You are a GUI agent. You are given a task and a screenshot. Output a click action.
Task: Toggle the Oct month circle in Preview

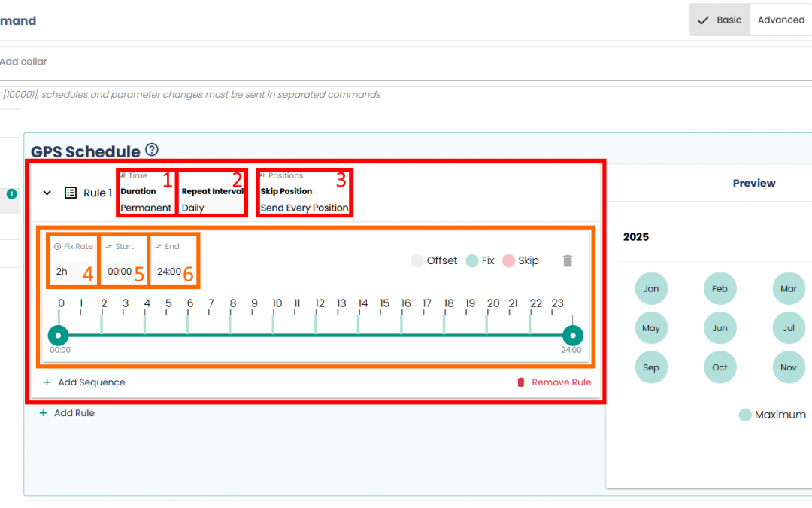coord(720,367)
